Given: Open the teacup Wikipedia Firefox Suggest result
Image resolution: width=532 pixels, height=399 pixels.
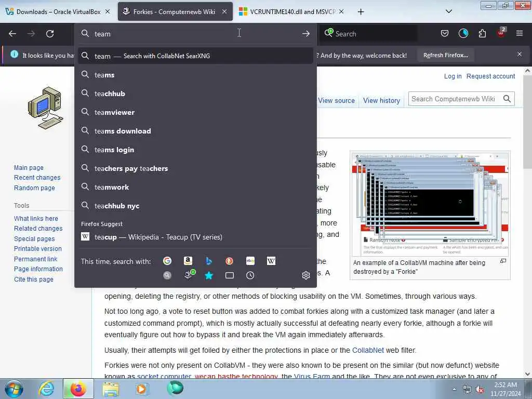Looking at the screenshot, I should click(x=195, y=237).
